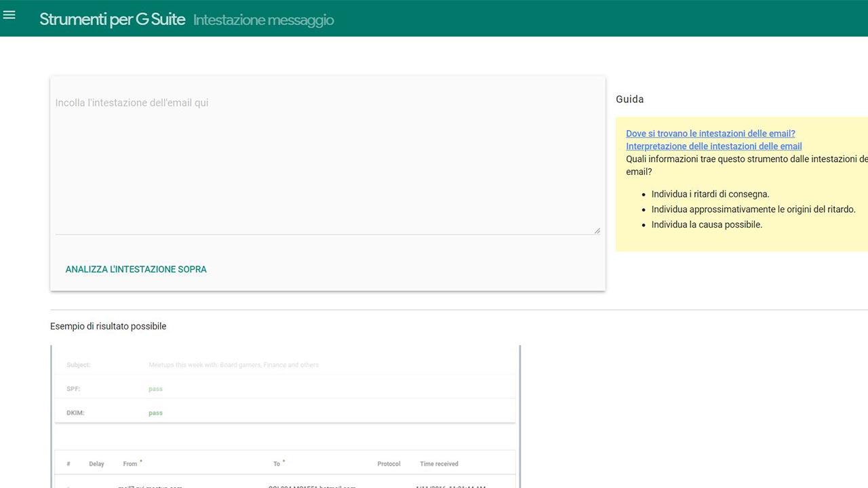Viewport: 868px width, 488px height.
Task: Click 'Esempio di risultato possibile' label
Action: pos(108,326)
